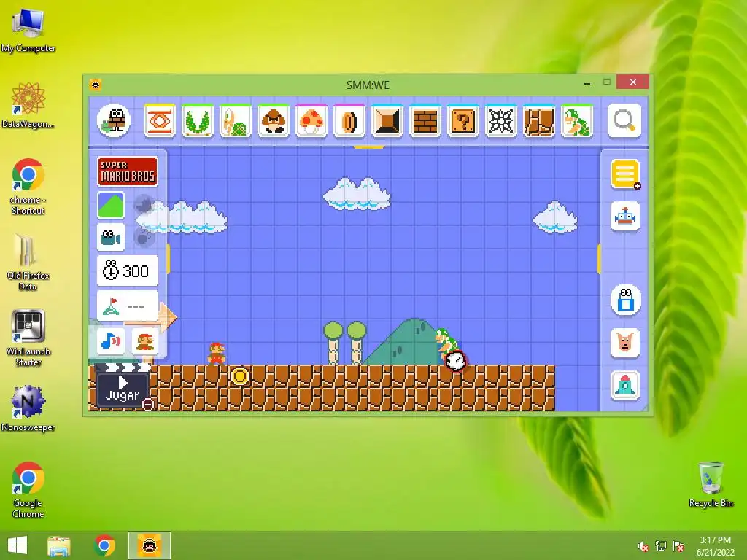Open File Explorer from the taskbar
747x560 pixels.
pos(59,545)
